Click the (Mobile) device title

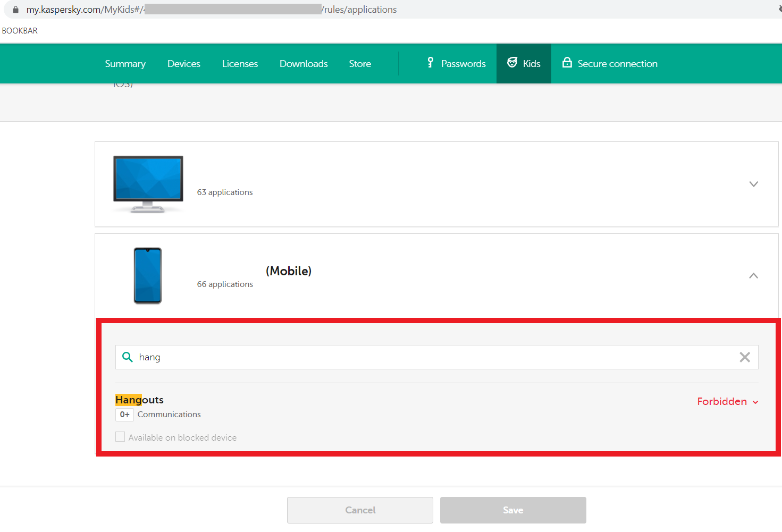pyautogui.click(x=289, y=271)
